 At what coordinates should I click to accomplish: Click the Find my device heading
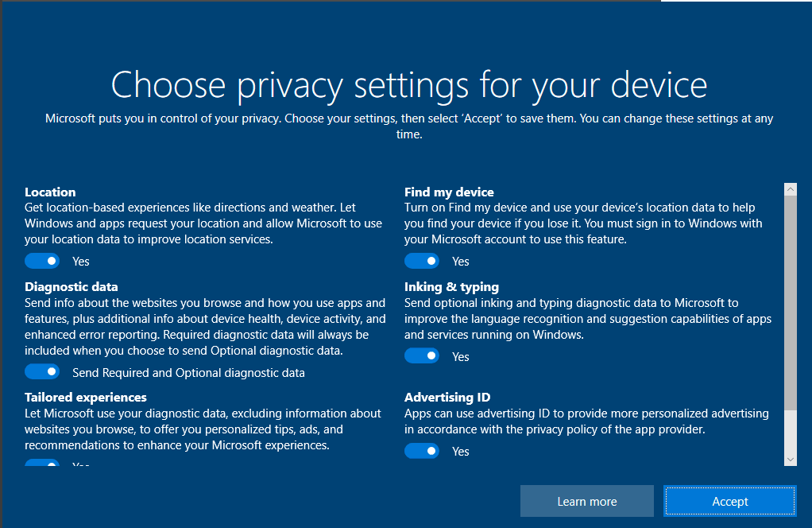[449, 192]
